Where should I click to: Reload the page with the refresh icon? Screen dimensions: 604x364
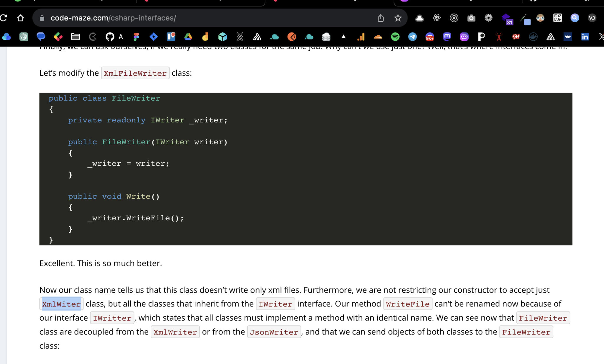point(4,18)
